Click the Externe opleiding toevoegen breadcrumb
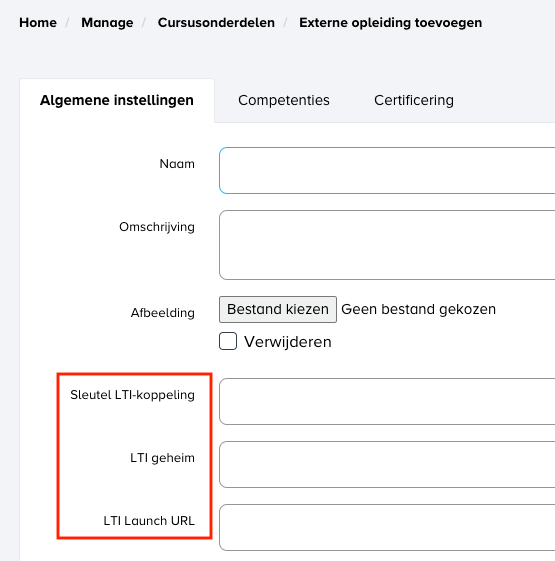 [x=390, y=23]
